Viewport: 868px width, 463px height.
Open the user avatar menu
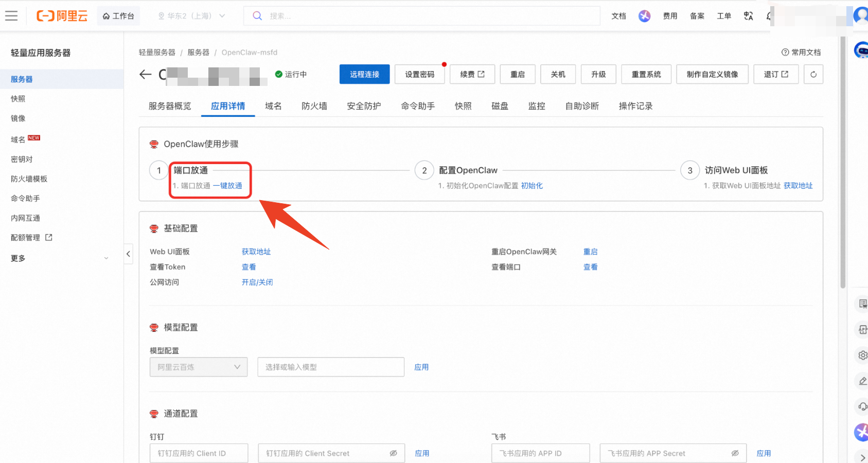[861, 15]
